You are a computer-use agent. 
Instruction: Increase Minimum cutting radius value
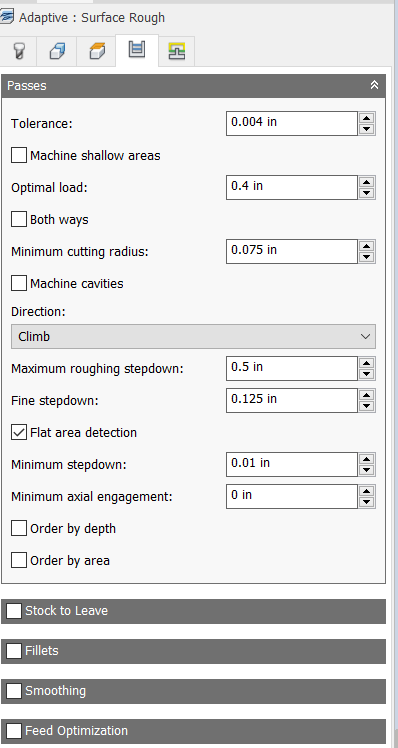(x=367, y=245)
